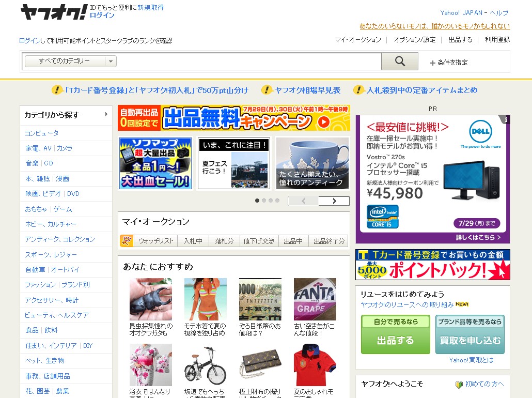Click the magnifying glass search button

pyautogui.click(x=400, y=62)
